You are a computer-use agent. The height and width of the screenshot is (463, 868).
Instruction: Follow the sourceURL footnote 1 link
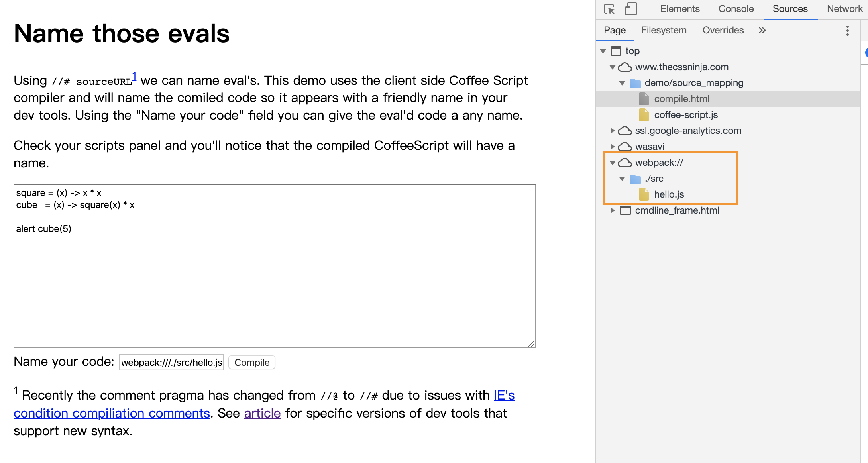pyautogui.click(x=134, y=76)
